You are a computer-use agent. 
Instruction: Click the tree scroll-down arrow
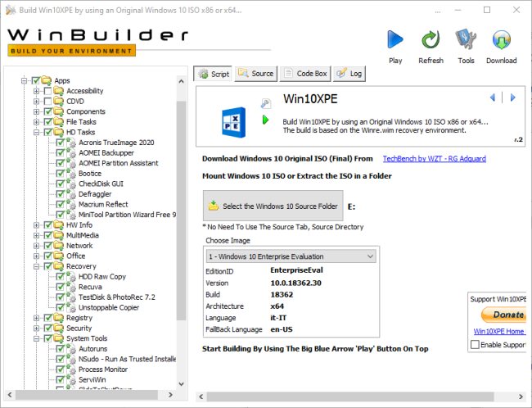coord(181,384)
